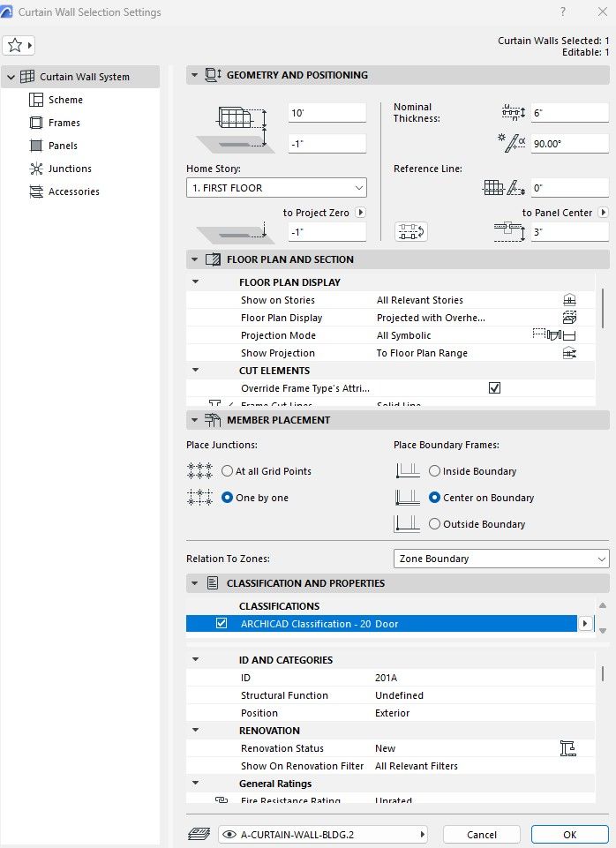Open the Home Story dropdown

coord(276,188)
